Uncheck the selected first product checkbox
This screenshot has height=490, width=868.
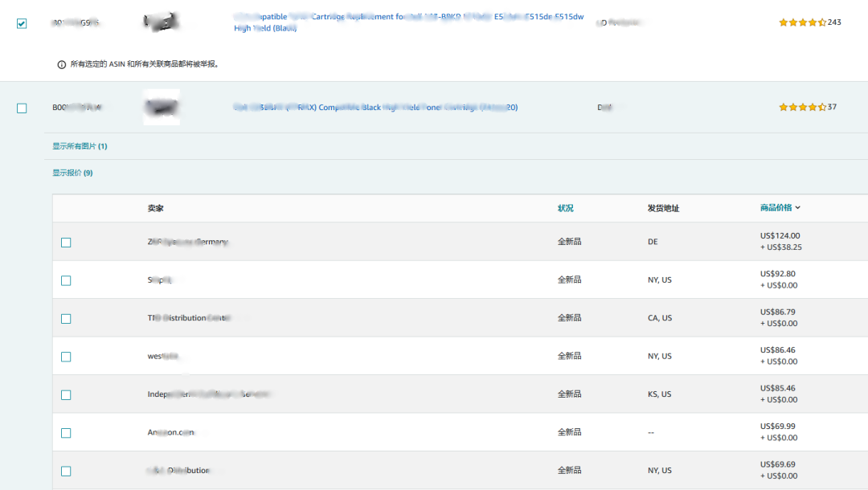[22, 23]
